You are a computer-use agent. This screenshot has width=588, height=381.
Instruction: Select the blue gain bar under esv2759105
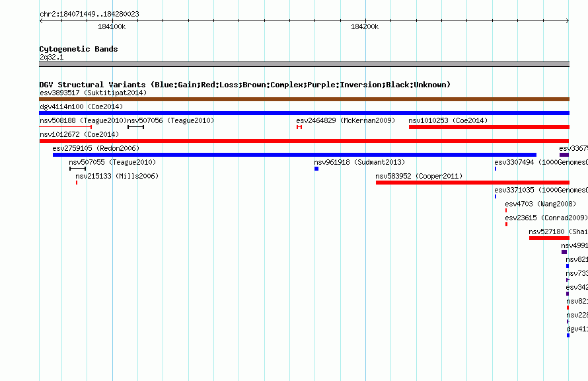click(295, 155)
